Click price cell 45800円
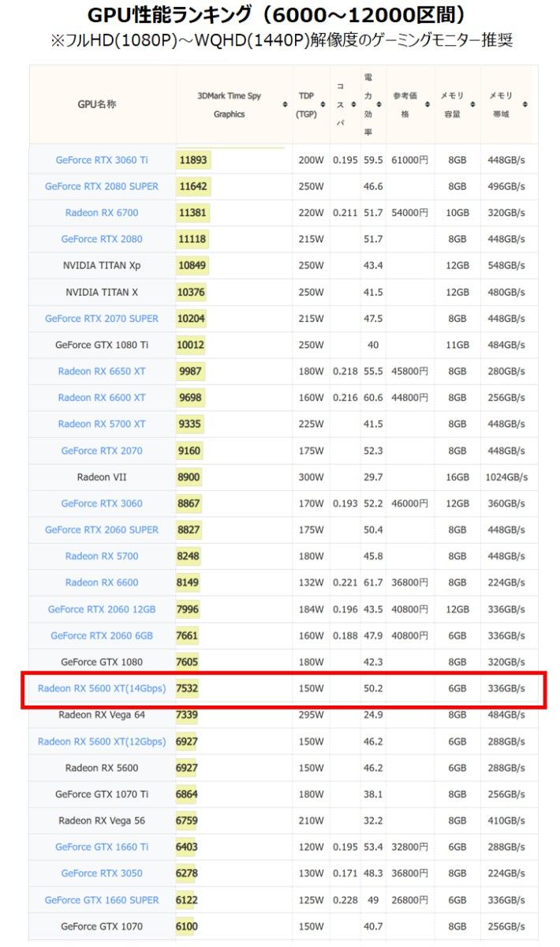The height and width of the screenshot is (947, 560). 409,372
